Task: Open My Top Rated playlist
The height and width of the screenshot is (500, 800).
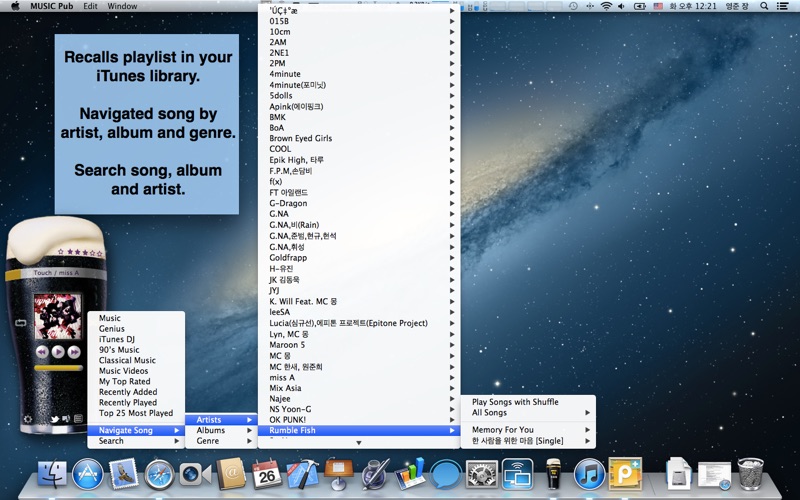Action: click(x=136, y=381)
